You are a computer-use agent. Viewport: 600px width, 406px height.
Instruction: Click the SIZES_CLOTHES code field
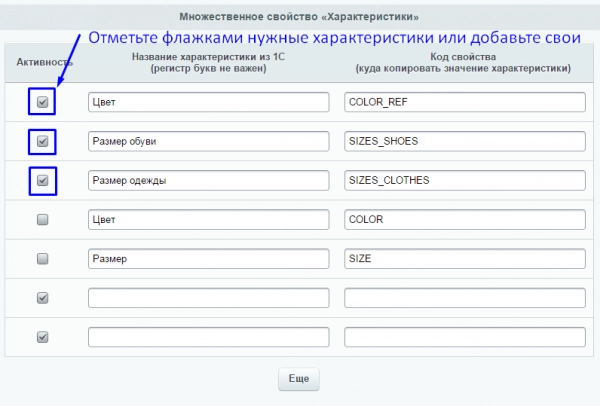click(465, 180)
